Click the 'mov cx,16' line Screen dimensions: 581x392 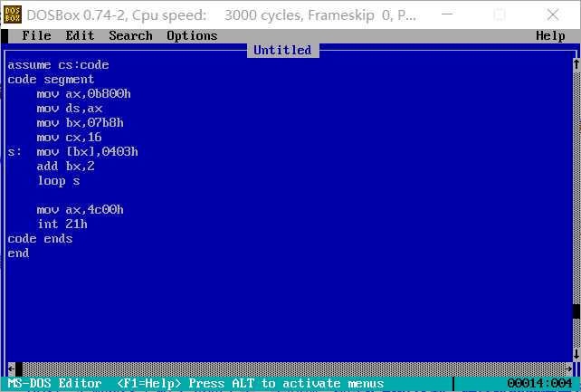[69, 137]
